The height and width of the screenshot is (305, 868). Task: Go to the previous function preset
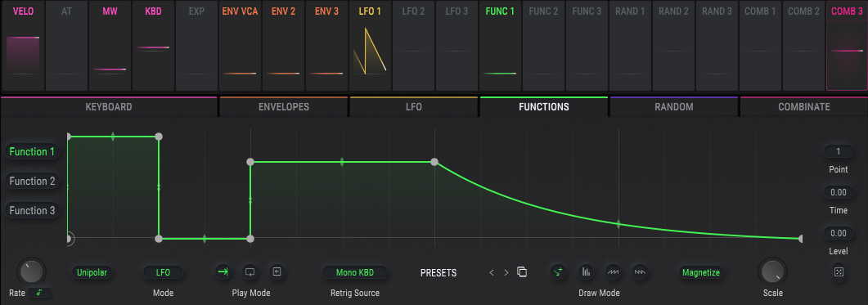(492, 272)
